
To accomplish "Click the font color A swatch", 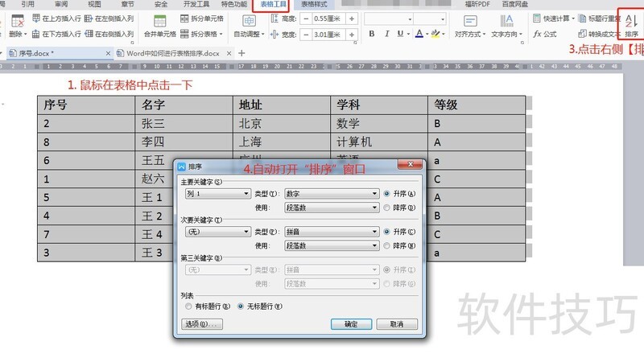I will pyautogui.click(x=419, y=34).
